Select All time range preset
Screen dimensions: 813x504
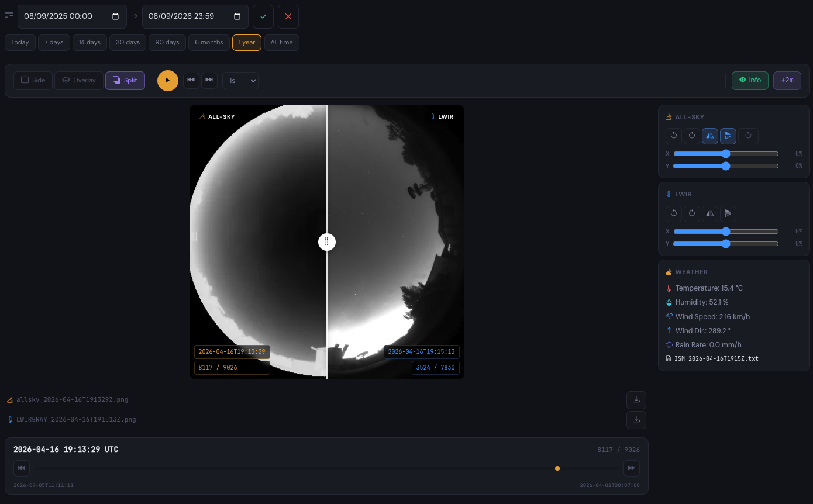coord(281,43)
